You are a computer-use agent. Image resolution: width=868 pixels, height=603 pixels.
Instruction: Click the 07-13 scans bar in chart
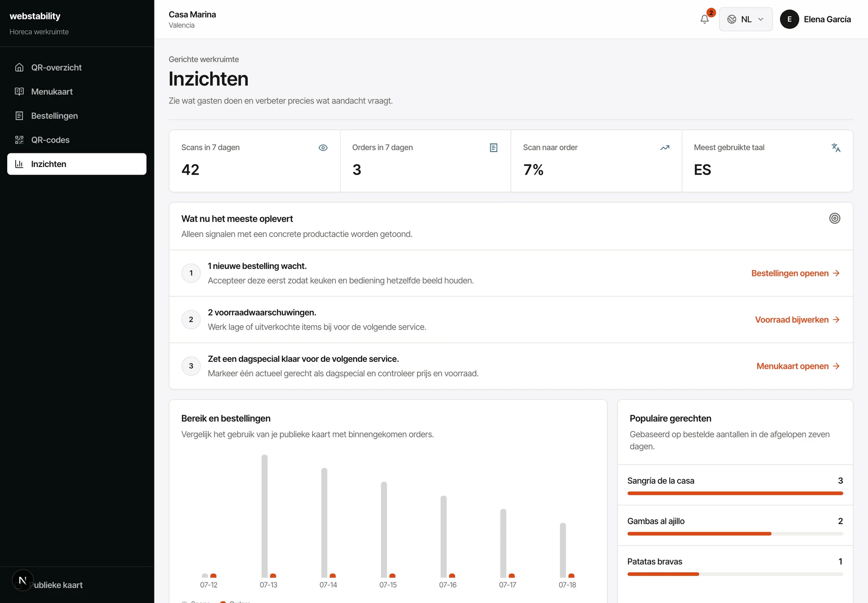click(x=264, y=516)
